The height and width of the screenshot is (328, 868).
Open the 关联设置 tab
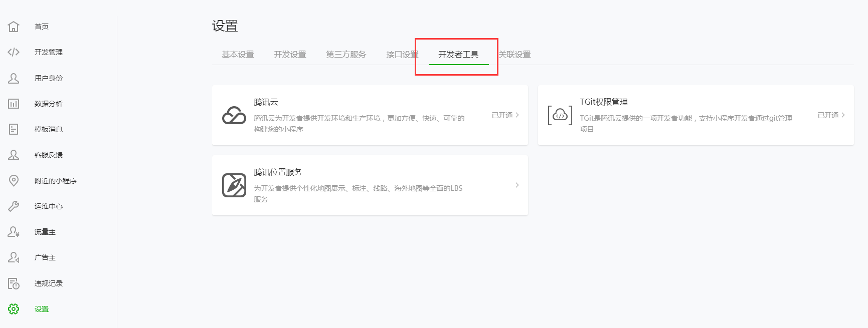pos(514,54)
